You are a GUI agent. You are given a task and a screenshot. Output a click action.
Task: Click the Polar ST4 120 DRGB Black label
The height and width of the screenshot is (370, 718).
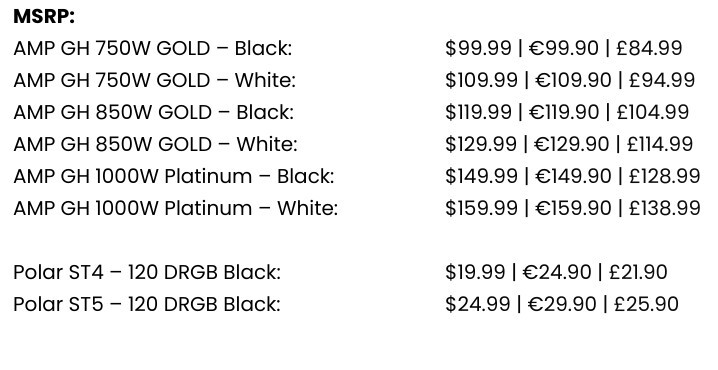147,272
